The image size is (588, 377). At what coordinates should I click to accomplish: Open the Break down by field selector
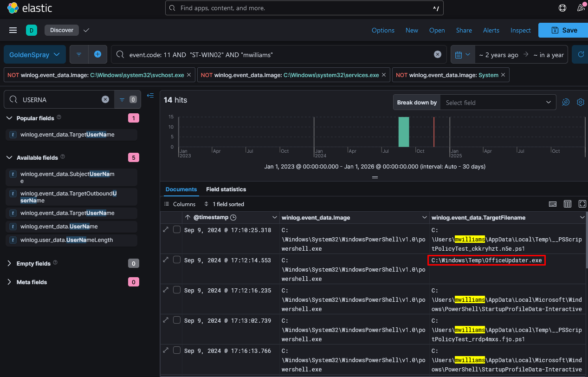(x=498, y=103)
